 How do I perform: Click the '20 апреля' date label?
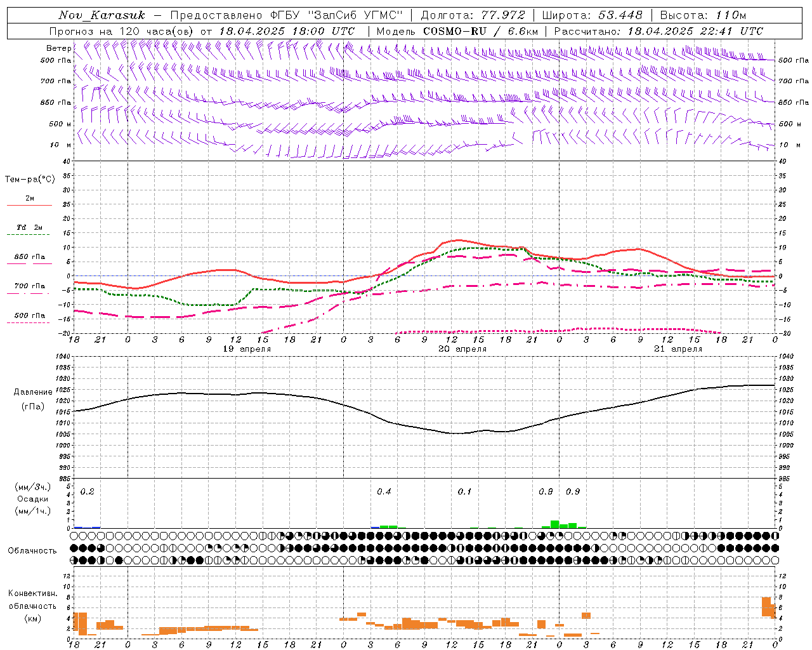point(462,349)
